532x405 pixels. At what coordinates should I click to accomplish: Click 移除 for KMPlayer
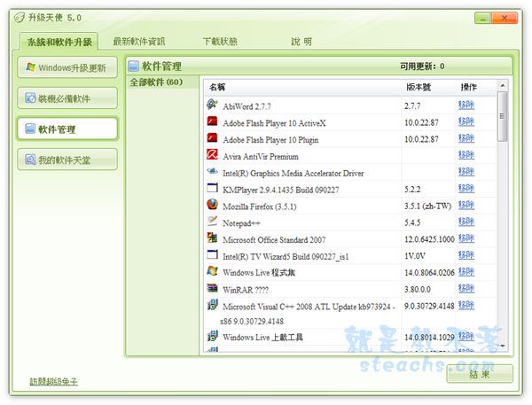coord(466,188)
